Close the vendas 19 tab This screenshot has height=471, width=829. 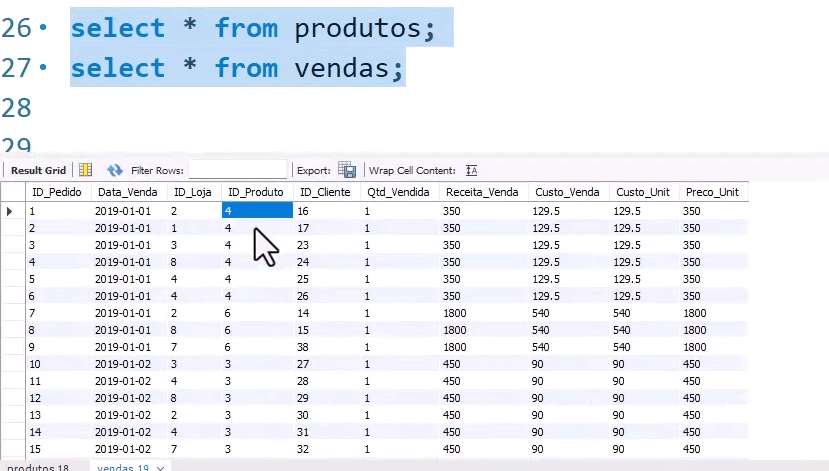[160, 468]
